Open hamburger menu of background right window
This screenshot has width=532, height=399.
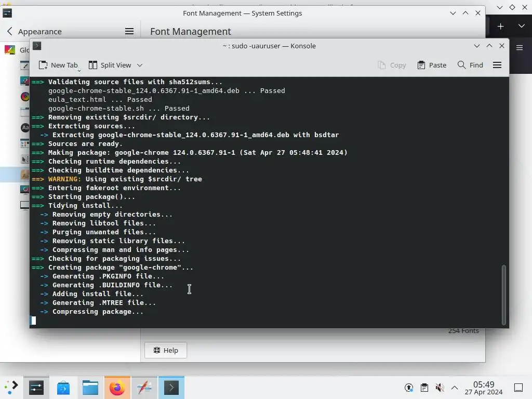click(520, 47)
